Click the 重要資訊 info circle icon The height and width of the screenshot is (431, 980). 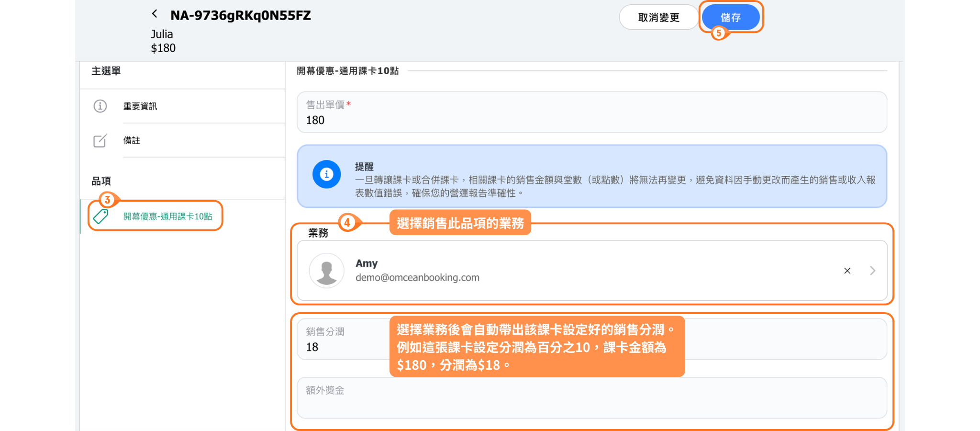[x=100, y=106]
